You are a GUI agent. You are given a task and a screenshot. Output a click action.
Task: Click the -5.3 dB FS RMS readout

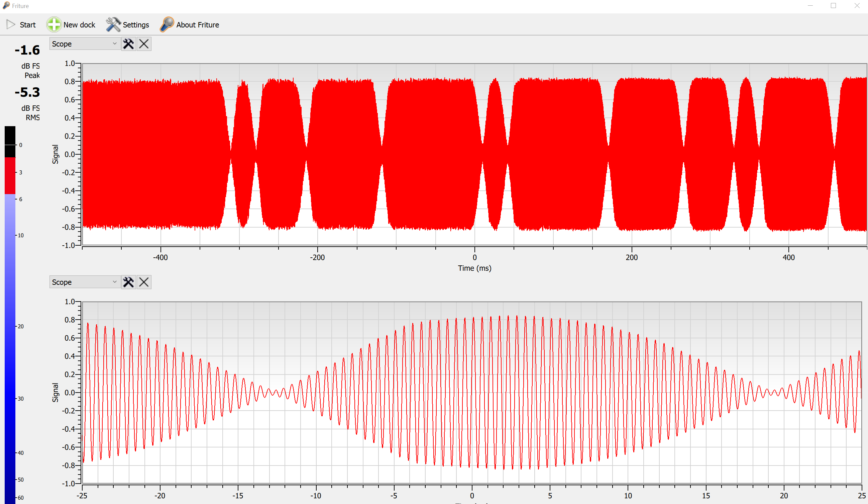tap(27, 92)
